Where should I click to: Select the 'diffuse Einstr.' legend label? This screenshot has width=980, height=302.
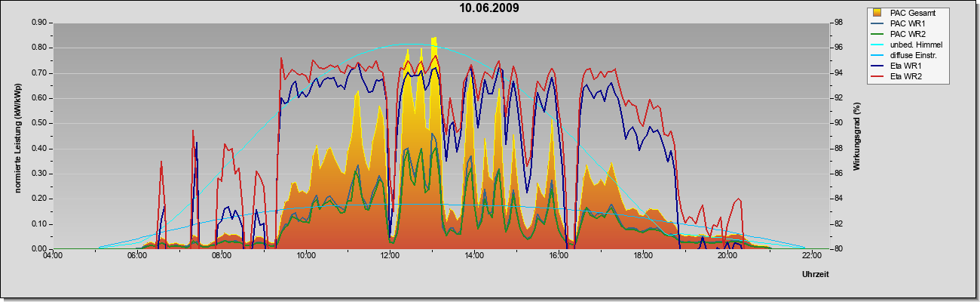[915, 55]
